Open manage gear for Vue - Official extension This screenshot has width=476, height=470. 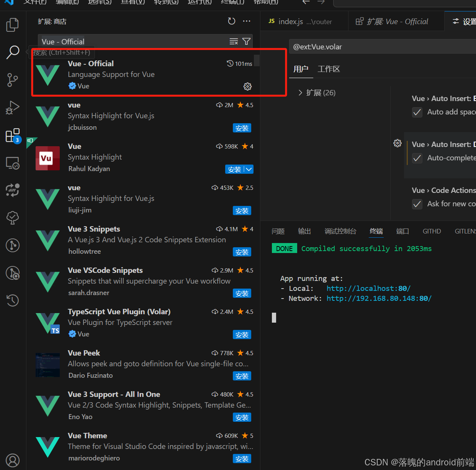tap(248, 86)
